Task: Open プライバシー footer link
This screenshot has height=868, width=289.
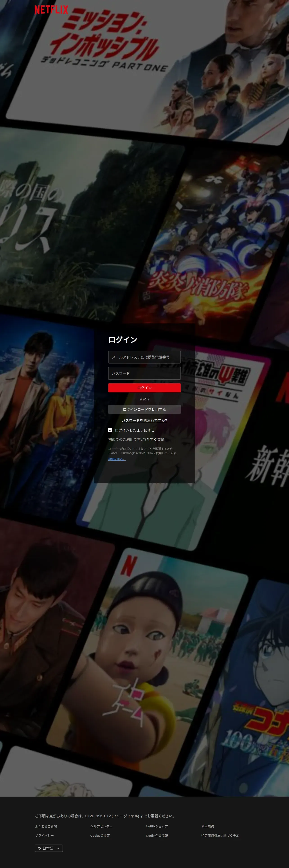Action: pos(44,835)
